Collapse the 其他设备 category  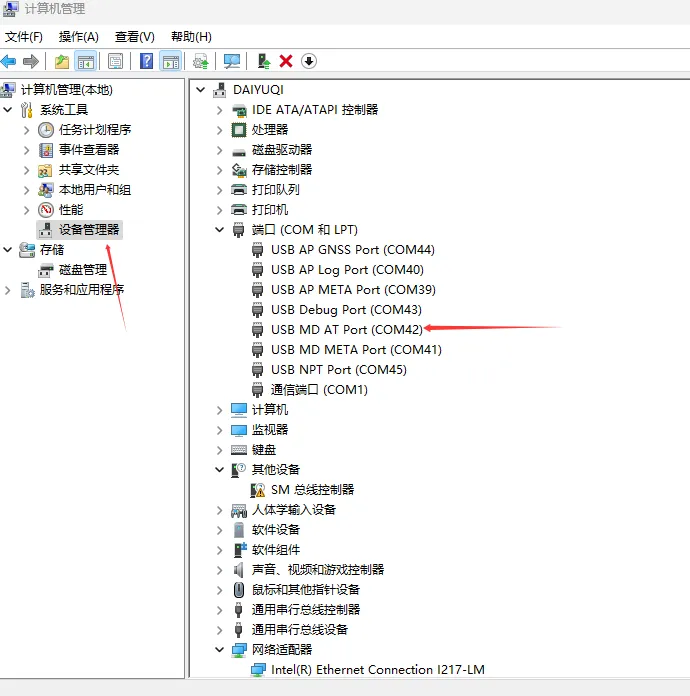tap(219, 469)
